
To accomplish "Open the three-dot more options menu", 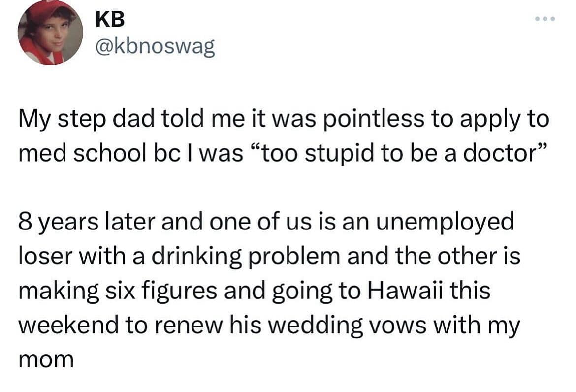I will (x=546, y=19).
